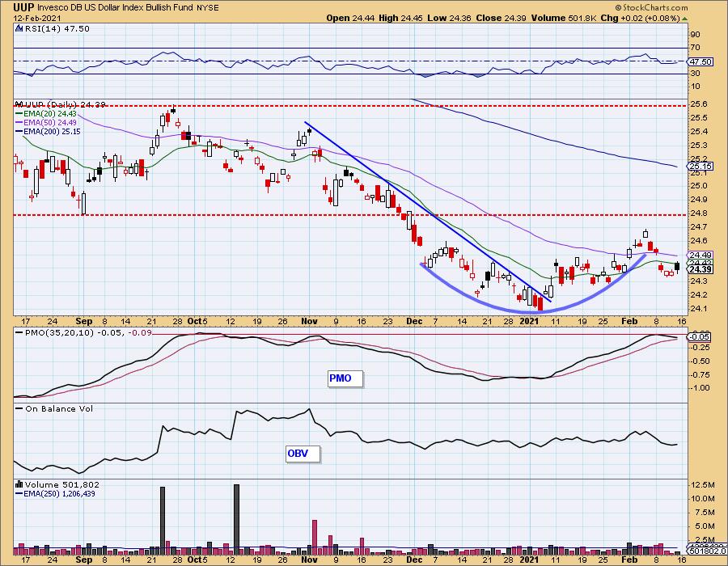The width and height of the screenshot is (728, 566).
Task: Click the -1.00 PMO axis label
Action: [x=699, y=388]
